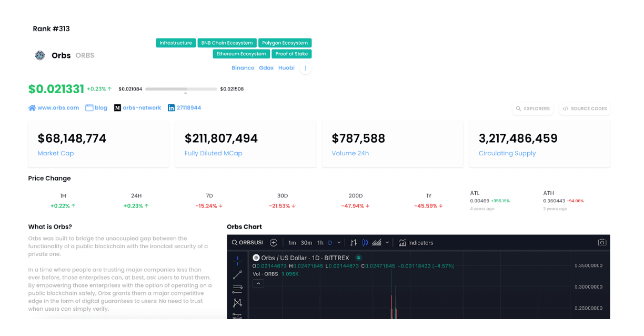The width and height of the screenshot is (644, 336).
Task: Open the 27118944 LinkedIn link
Action: pyautogui.click(x=189, y=108)
